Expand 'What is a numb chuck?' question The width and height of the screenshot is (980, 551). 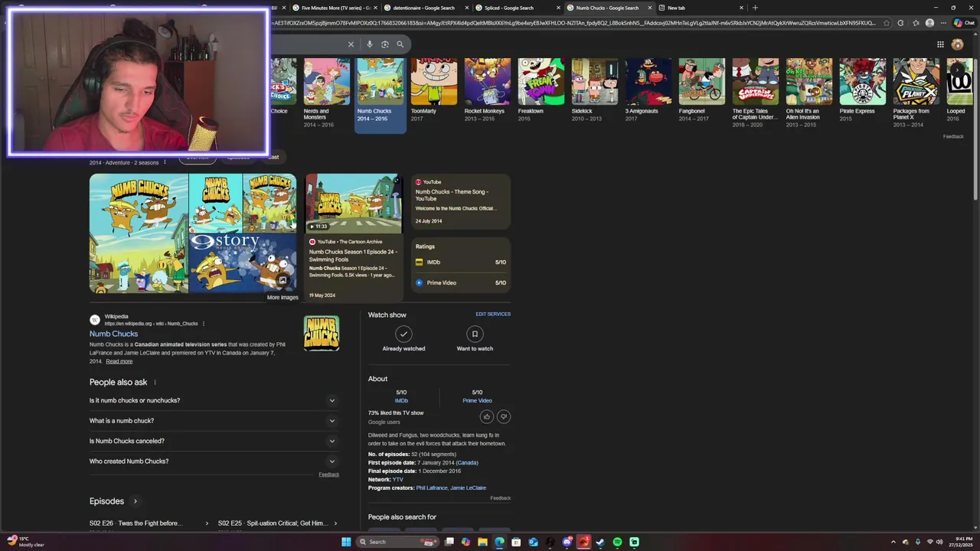(x=213, y=421)
